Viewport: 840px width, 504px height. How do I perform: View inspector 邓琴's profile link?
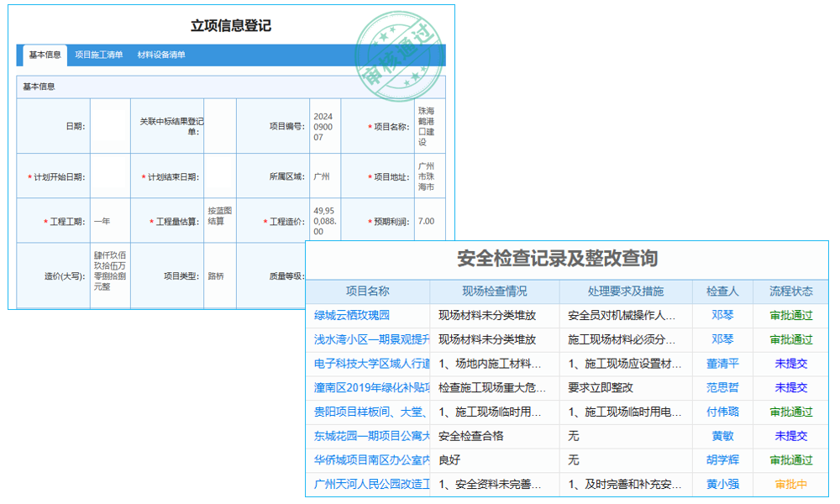coord(724,315)
